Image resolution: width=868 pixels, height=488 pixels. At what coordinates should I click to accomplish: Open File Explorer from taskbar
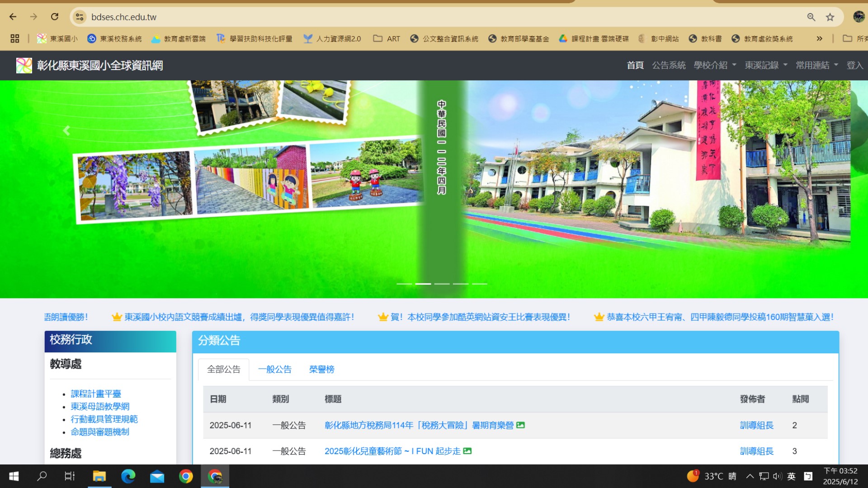click(99, 476)
